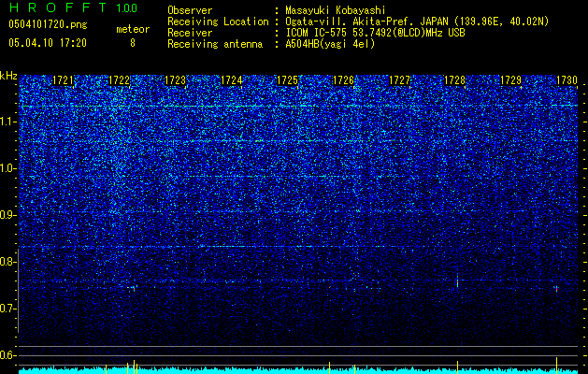Click the 1726 time marker
The width and height of the screenshot is (588, 374).
[x=343, y=80]
